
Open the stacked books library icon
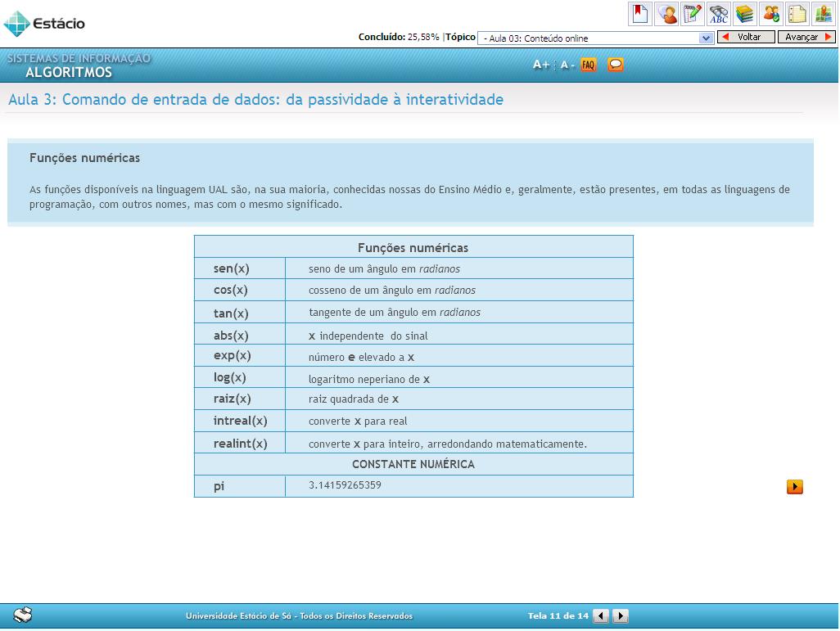coord(745,14)
